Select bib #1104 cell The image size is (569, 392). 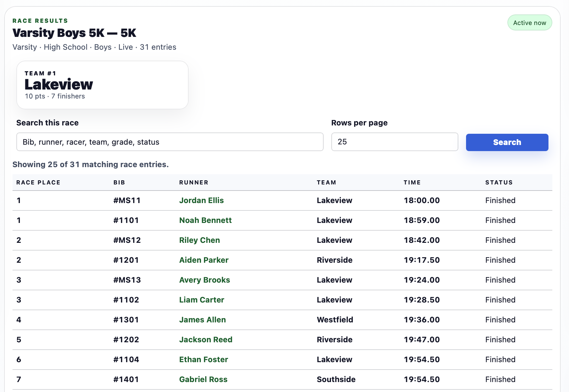126,360
